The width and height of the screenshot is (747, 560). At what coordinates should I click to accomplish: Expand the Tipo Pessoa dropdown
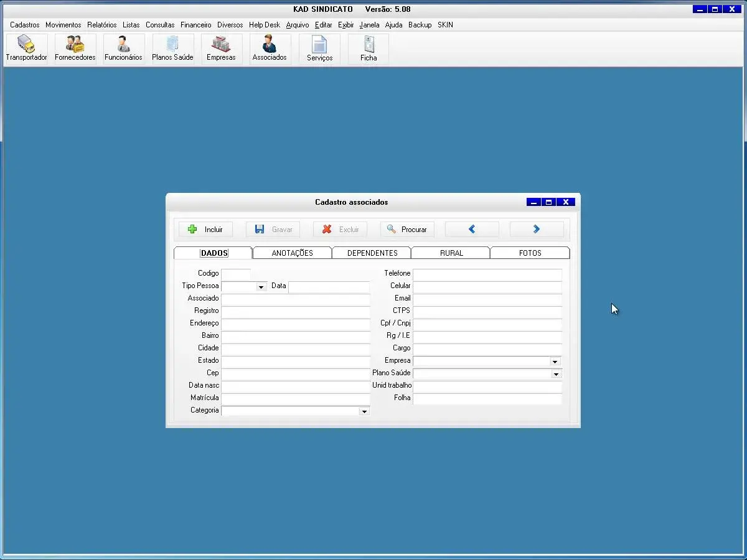261,287
